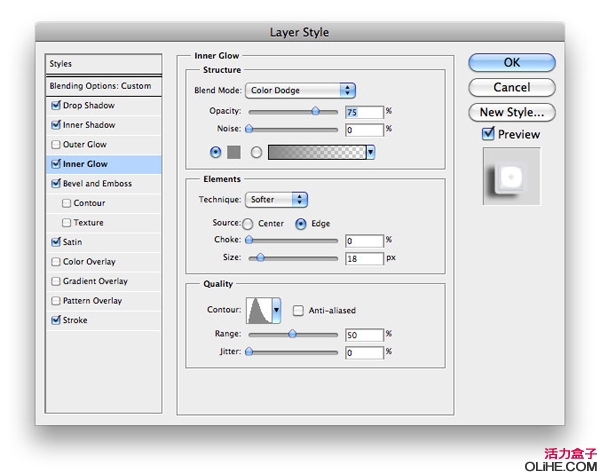Click the contour curve thumbnail

(259, 310)
